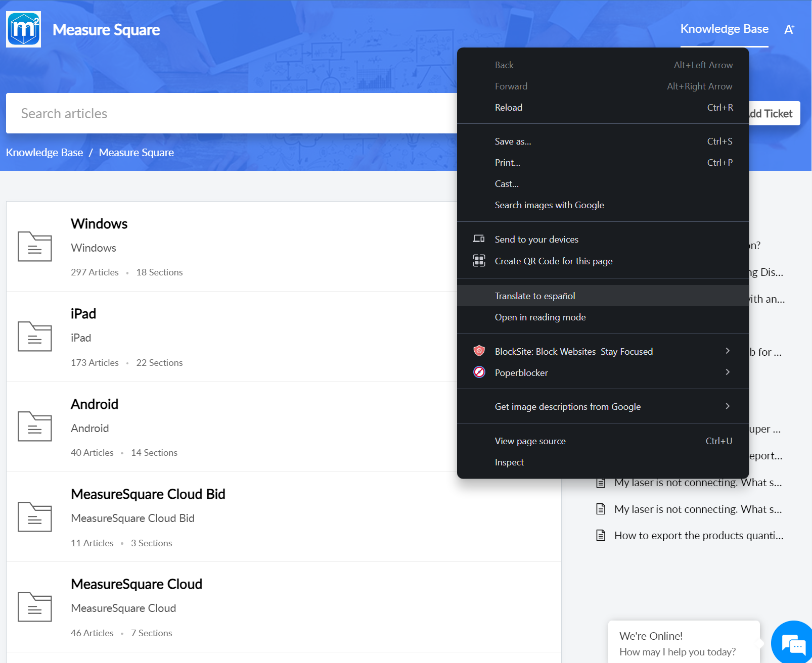This screenshot has height=663, width=812.
Task: Expand the Poperblocker submenu arrow
Action: point(728,372)
